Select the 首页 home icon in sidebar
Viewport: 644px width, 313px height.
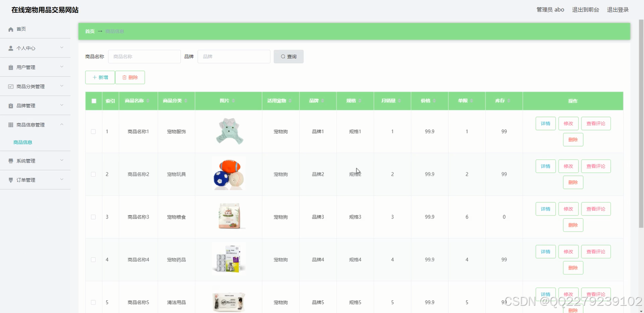(x=10, y=29)
